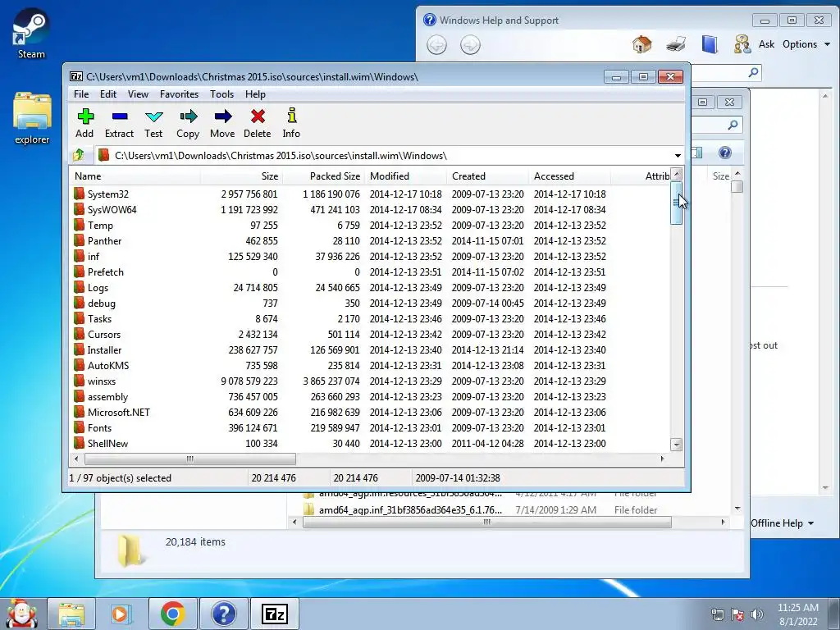Screen dimensions: 840x630
Task: Click the Back arrow in Help and Support
Action: click(436, 45)
